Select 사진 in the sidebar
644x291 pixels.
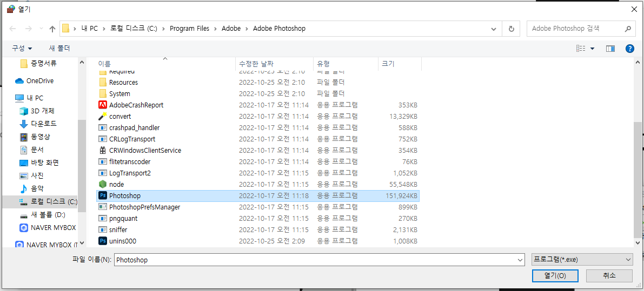pos(37,176)
